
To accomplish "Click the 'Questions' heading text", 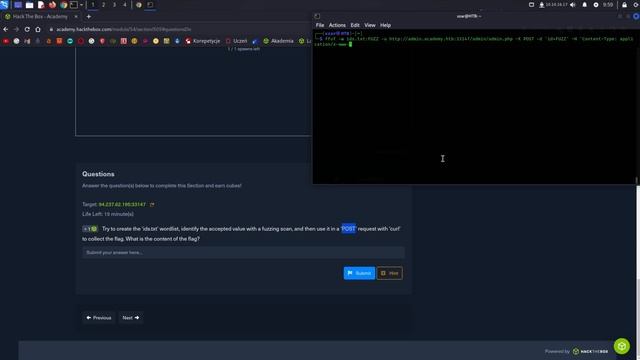I will 98,174.
